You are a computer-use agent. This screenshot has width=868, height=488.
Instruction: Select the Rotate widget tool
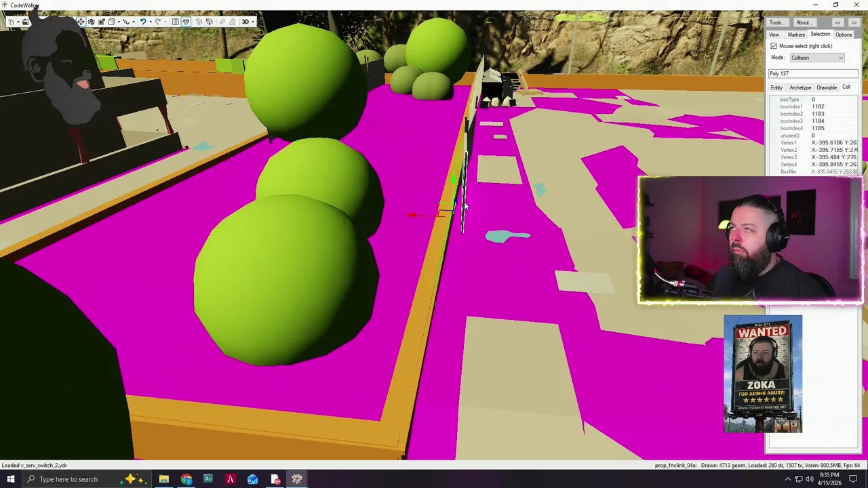point(91,22)
